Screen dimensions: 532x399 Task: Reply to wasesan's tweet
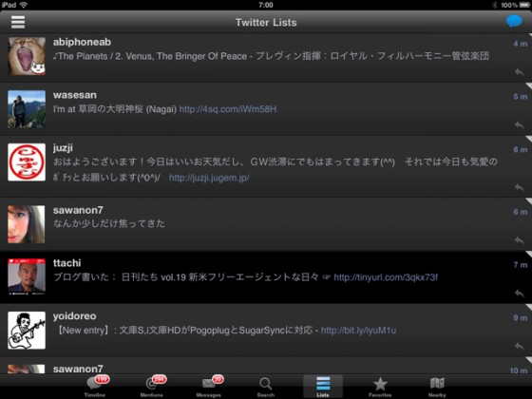click(519, 124)
